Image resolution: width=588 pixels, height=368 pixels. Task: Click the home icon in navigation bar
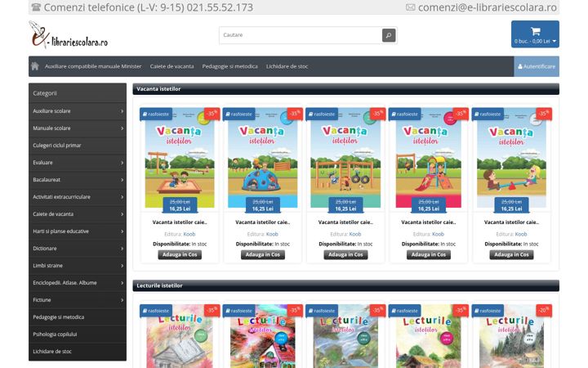[35, 66]
